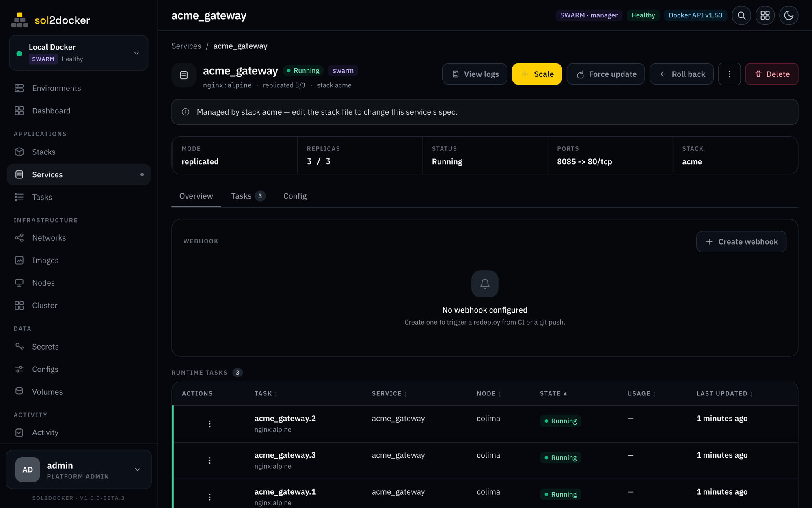The width and height of the screenshot is (812, 508).
Task: Click the acme_gateway service icon tile
Action: point(184,75)
